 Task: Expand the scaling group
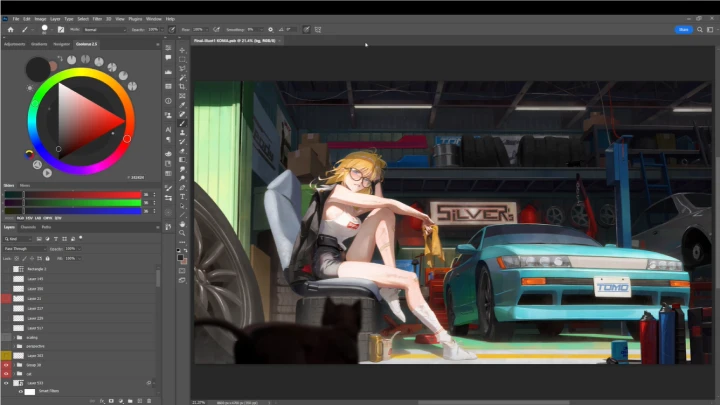[14, 338]
